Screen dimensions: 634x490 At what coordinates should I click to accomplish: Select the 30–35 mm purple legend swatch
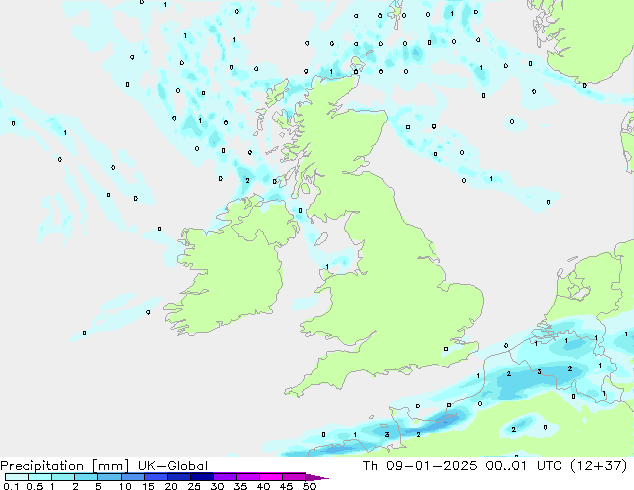point(225,477)
